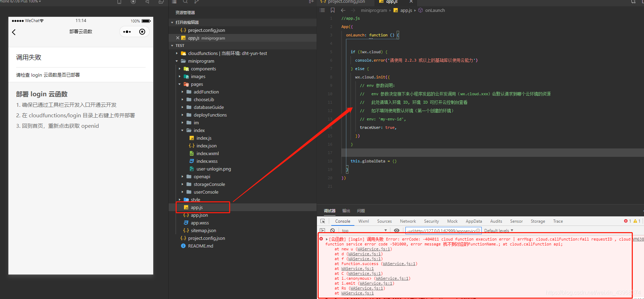Image resolution: width=644 pixels, height=299 pixels.
Task: Switch to the Network tab
Action: click(x=408, y=221)
